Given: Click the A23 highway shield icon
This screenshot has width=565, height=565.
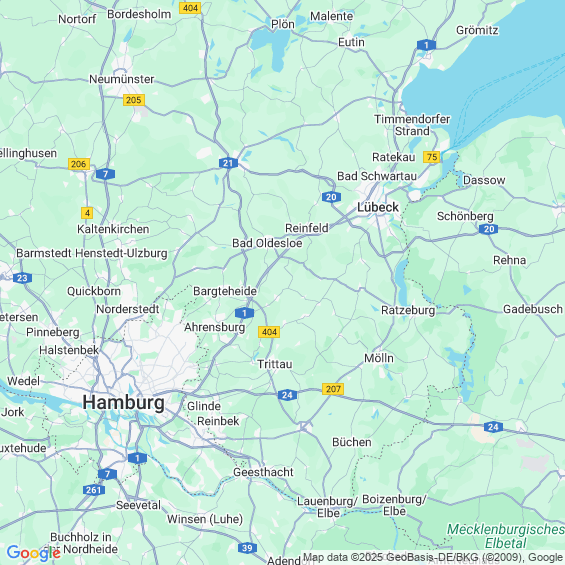Looking at the screenshot, I should [22, 278].
